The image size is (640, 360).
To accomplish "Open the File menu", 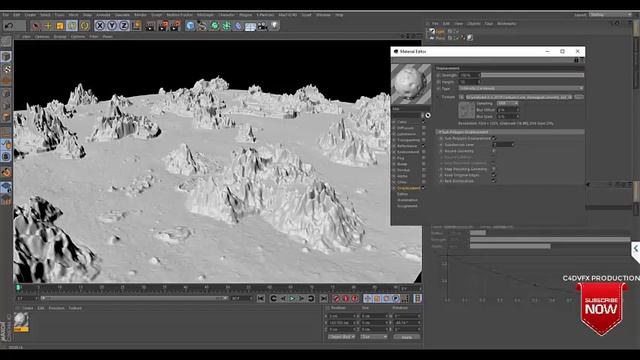I will point(6,15).
